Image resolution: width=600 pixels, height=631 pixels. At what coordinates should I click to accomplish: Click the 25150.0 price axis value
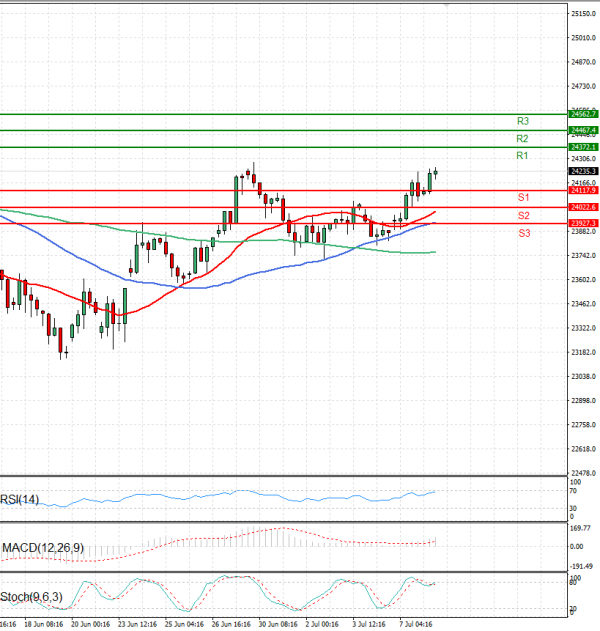click(x=584, y=14)
